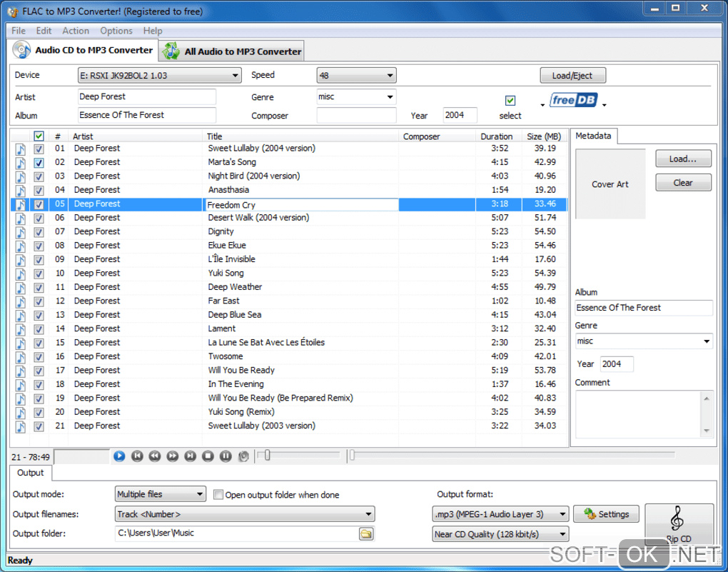Image resolution: width=728 pixels, height=572 pixels.
Task: Click the Load/Eject button
Action: pos(572,75)
